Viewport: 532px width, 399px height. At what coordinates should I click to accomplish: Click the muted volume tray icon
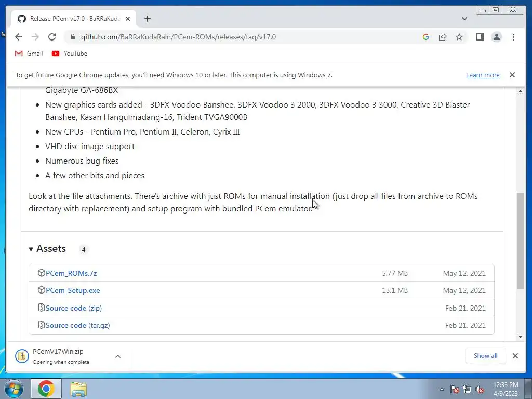click(x=480, y=389)
